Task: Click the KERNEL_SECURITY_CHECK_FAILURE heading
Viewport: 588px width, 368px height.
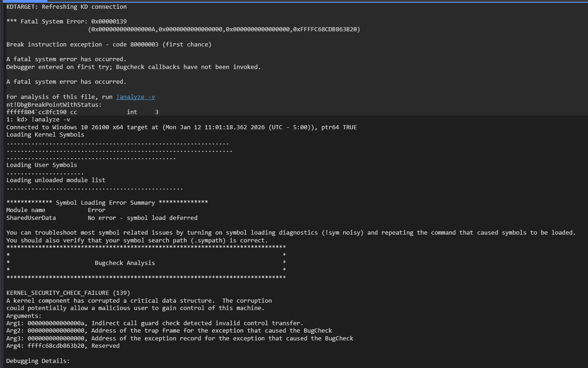Action: [x=68, y=293]
